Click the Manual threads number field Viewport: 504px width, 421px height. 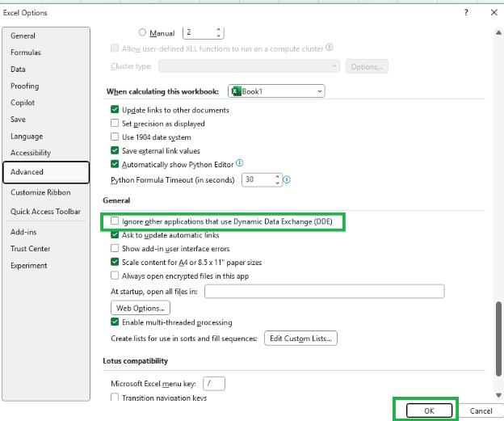(199, 32)
